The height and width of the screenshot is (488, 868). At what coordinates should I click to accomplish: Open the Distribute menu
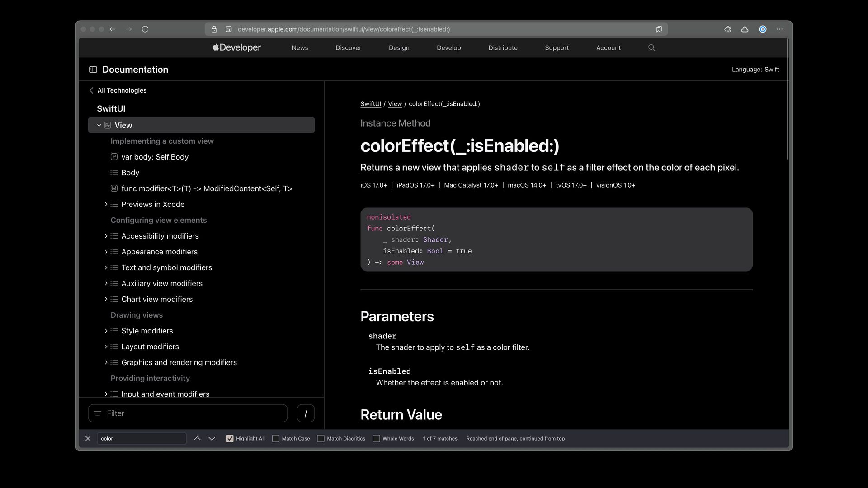click(503, 48)
